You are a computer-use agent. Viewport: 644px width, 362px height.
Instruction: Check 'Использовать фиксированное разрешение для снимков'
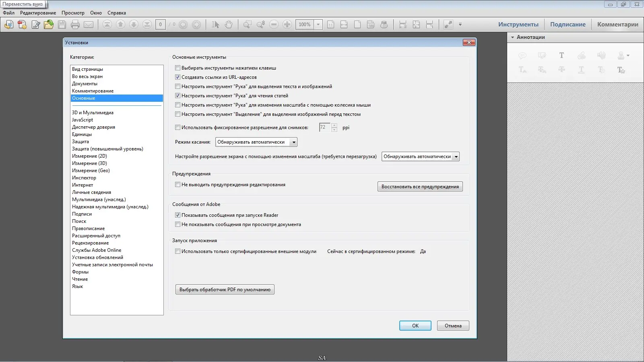[178, 128]
